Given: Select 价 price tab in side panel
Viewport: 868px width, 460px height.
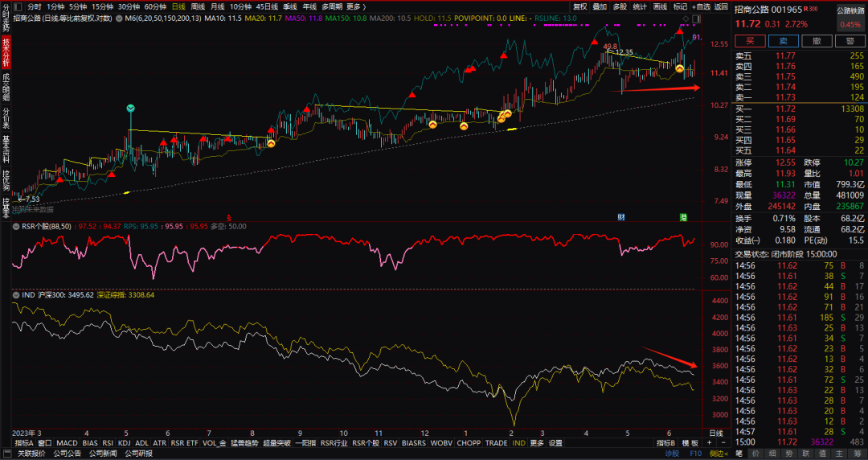Looking at the screenshot, I should pos(755,454).
